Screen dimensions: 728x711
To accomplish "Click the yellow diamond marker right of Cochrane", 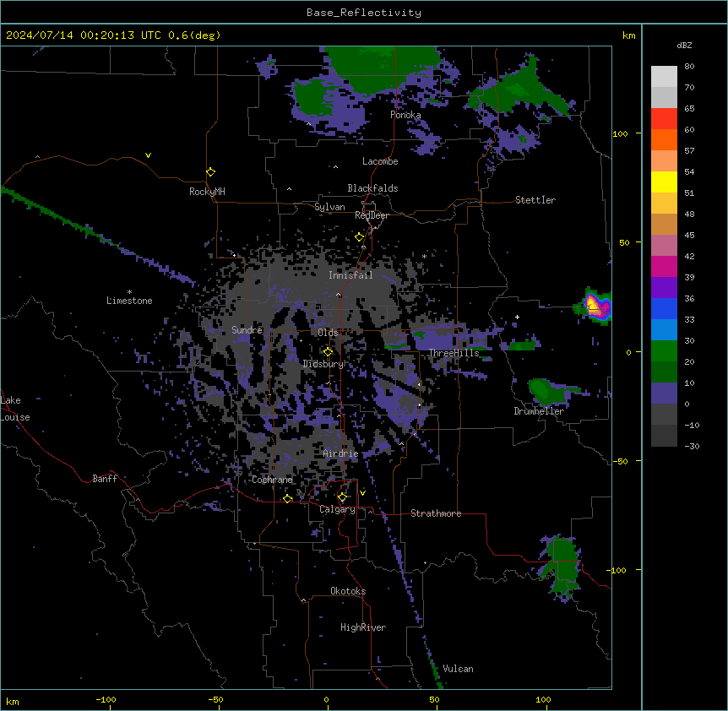I will [x=288, y=499].
